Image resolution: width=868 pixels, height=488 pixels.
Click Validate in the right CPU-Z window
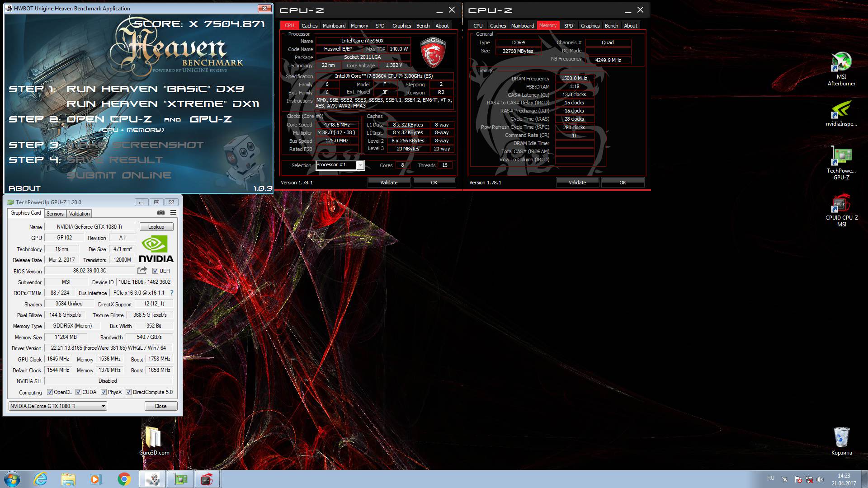click(577, 183)
